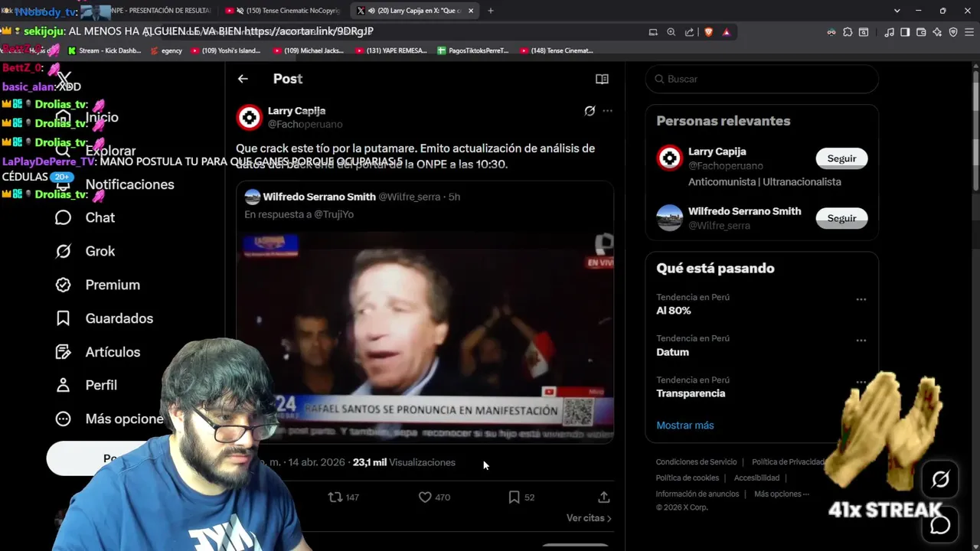Open the zoom magnifier in address bar
The height and width of the screenshot is (551, 980).
671,32
